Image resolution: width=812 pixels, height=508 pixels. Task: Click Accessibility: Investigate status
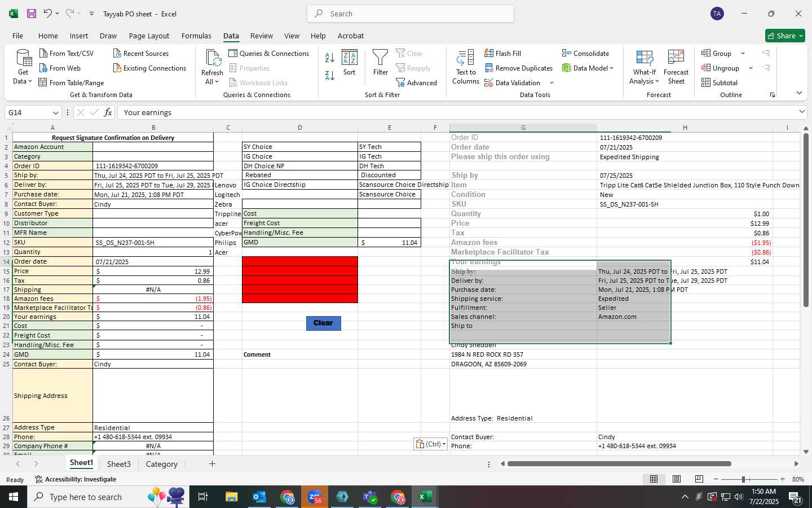pos(76,479)
